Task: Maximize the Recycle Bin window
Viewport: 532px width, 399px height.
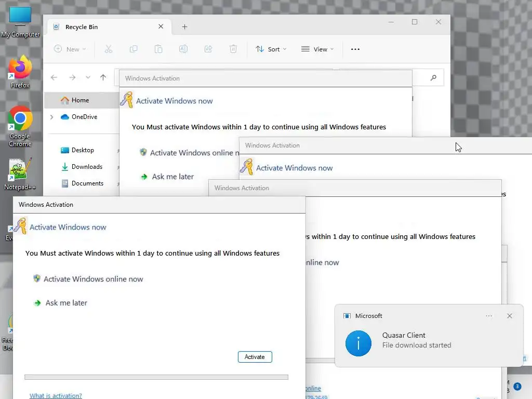Action: click(415, 22)
